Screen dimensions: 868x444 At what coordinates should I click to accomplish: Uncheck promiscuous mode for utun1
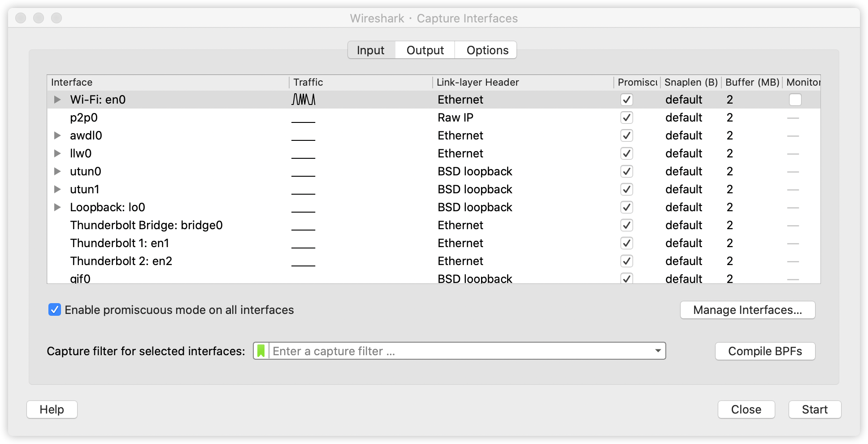tap(627, 189)
